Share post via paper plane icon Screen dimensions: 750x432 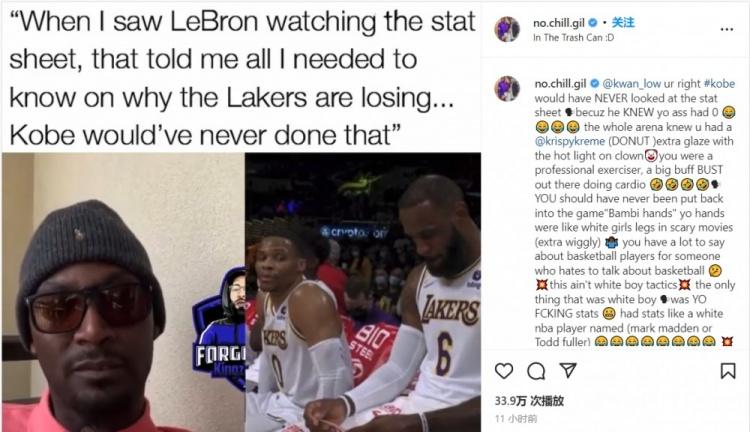pyautogui.click(x=568, y=370)
